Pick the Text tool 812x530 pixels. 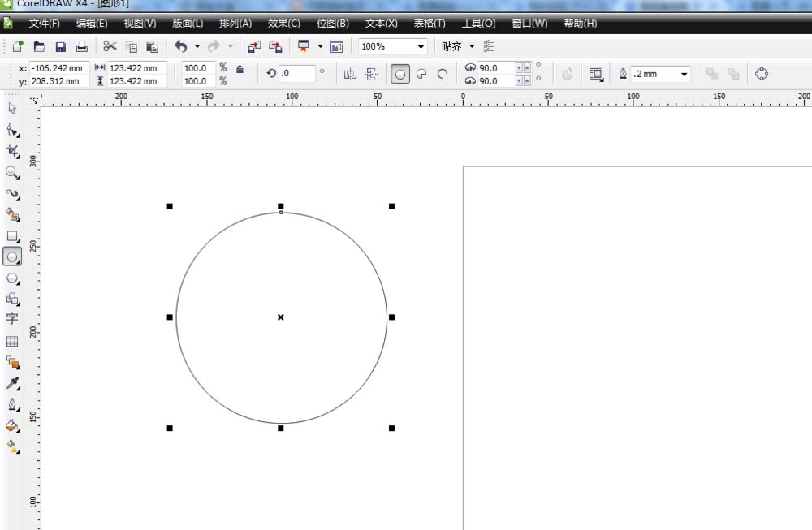12,319
